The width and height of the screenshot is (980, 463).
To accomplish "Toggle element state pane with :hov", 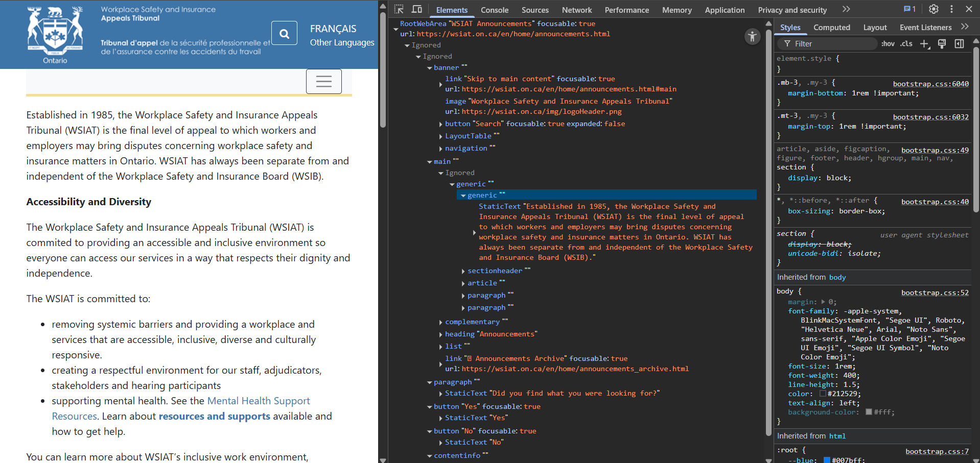I will coord(888,44).
